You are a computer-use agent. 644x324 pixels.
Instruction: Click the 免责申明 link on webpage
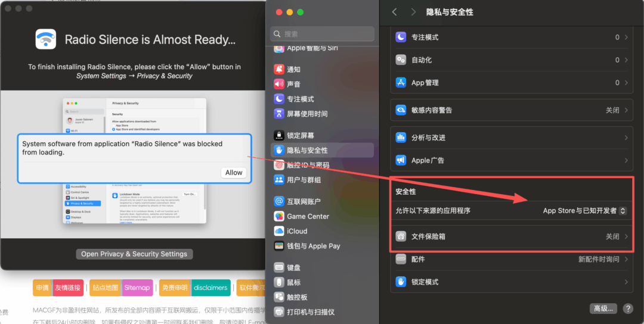175,288
